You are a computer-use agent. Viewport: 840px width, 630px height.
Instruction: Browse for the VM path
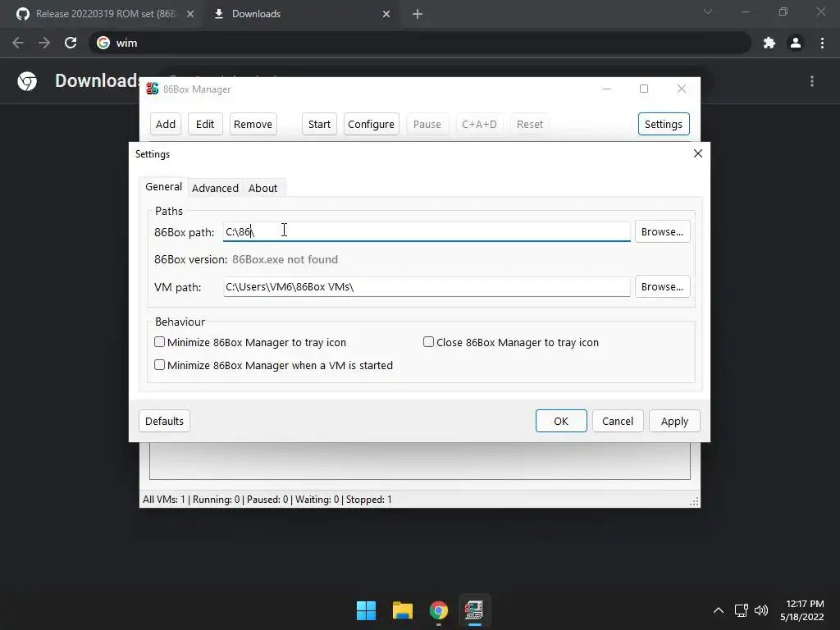point(662,286)
